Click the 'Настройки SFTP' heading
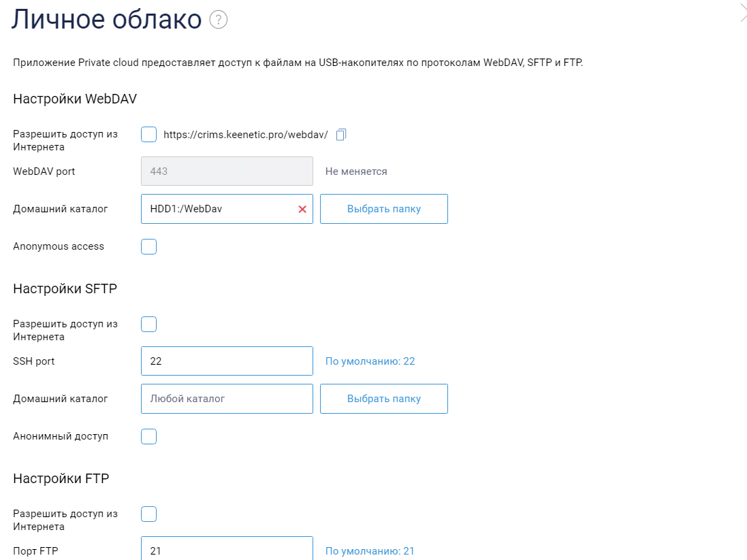The height and width of the screenshot is (560, 747). coord(65,289)
